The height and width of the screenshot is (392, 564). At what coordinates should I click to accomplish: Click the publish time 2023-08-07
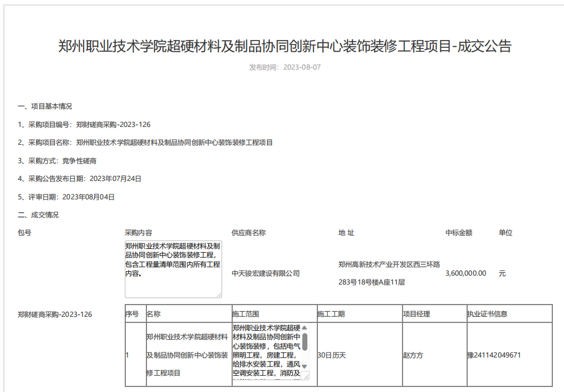[302, 67]
